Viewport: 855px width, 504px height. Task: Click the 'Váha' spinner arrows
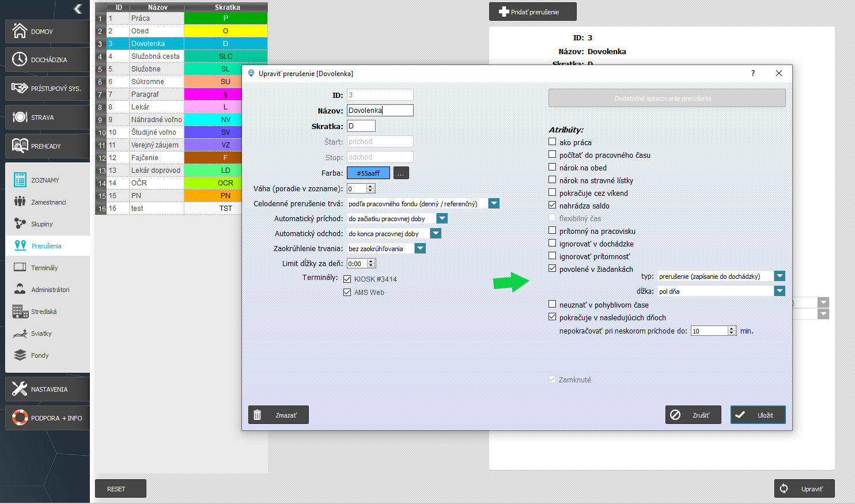pyautogui.click(x=370, y=188)
